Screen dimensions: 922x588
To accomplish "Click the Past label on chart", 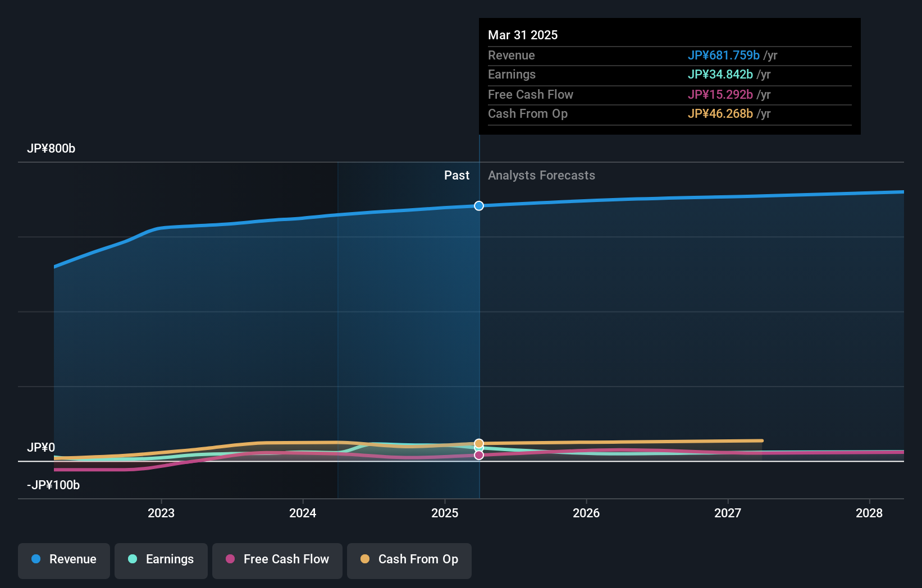I will click(457, 176).
